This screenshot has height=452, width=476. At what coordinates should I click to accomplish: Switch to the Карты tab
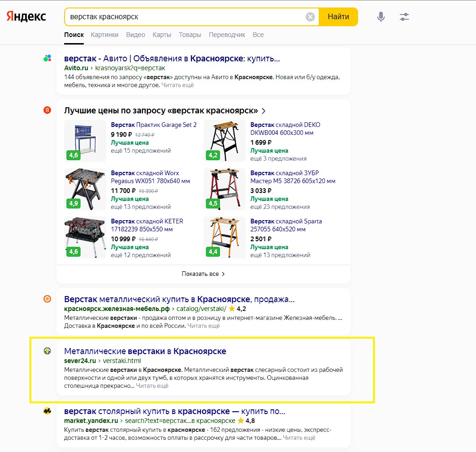click(x=162, y=35)
